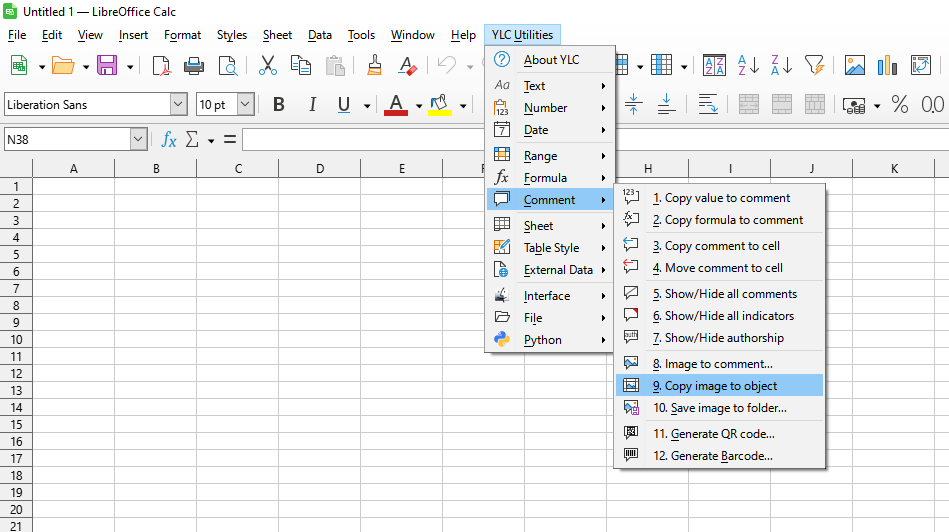Click the Print icon in toolbar

tap(194, 66)
